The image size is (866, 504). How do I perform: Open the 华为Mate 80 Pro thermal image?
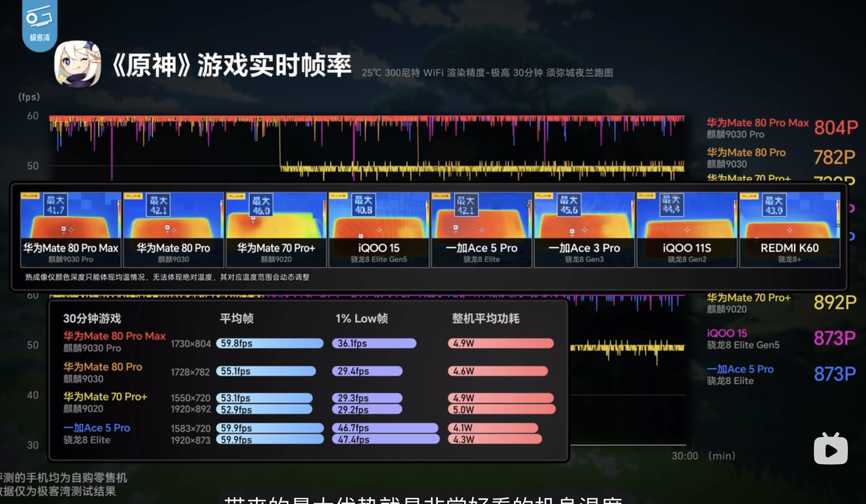click(173, 230)
